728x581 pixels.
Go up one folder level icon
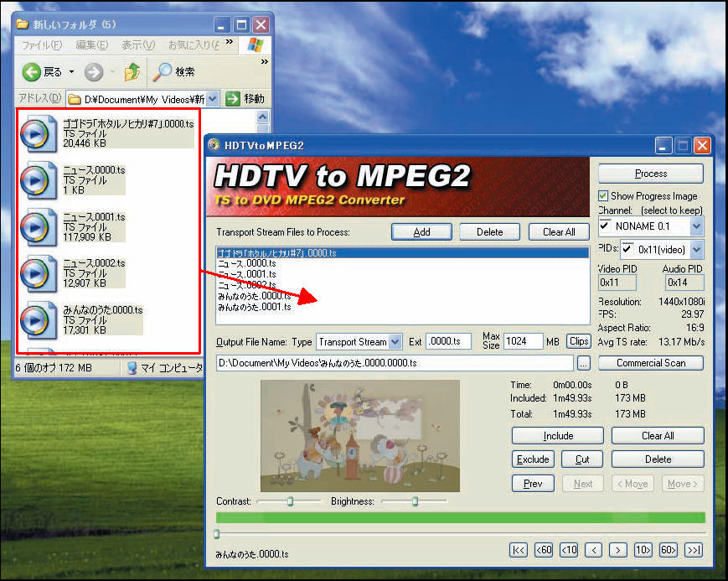132,71
